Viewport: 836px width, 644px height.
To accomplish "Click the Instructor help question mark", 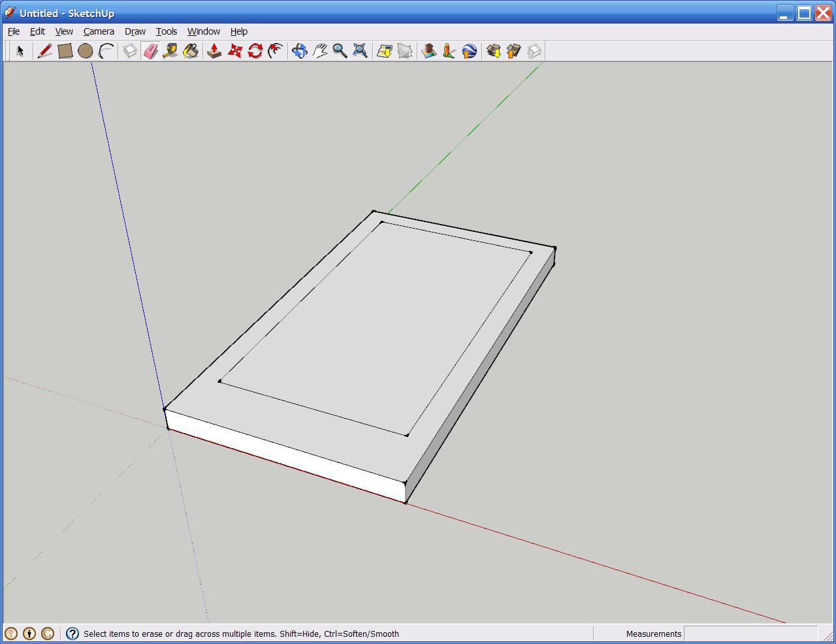I will pos(72,634).
